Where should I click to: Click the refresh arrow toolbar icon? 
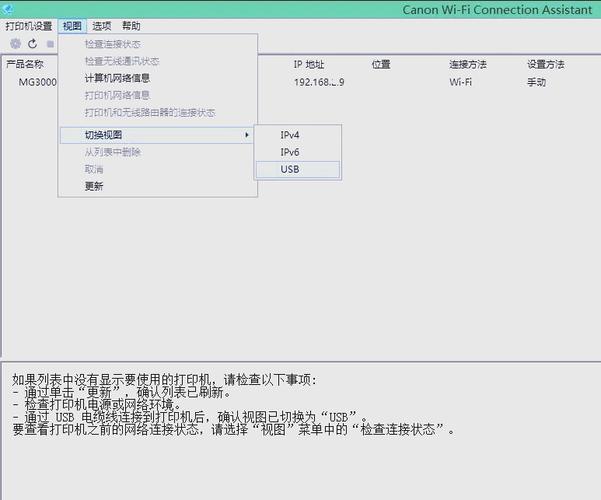33,44
